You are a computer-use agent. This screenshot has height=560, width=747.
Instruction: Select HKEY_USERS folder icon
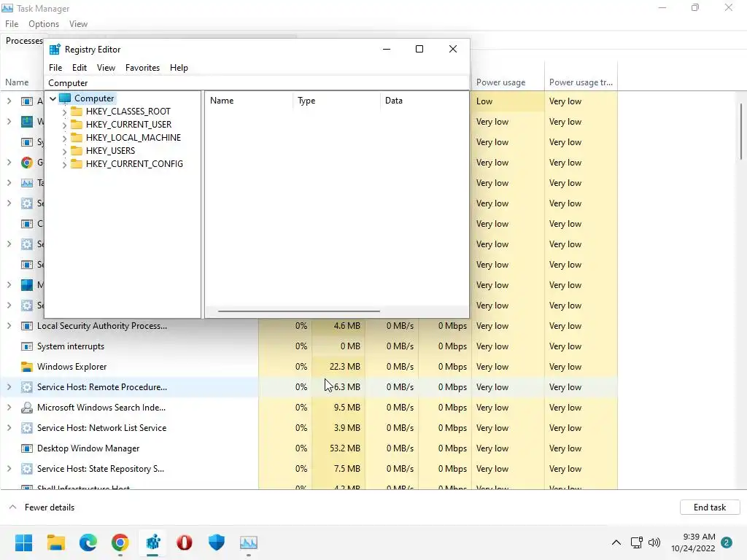pos(76,150)
